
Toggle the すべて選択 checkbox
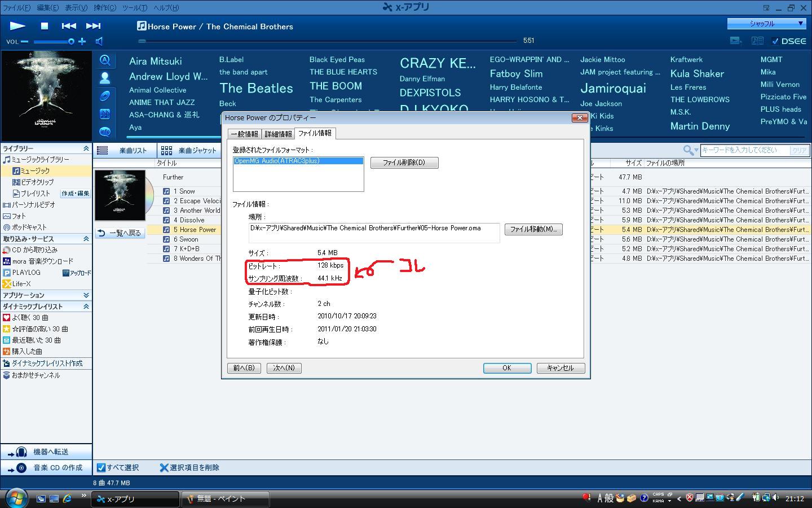[101, 467]
